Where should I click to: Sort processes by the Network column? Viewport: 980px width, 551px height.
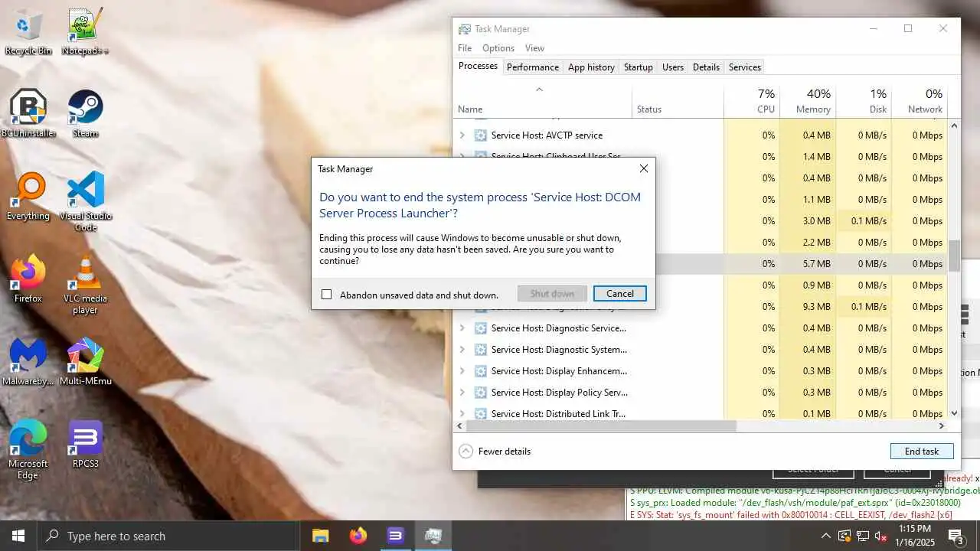click(x=920, y=101)
